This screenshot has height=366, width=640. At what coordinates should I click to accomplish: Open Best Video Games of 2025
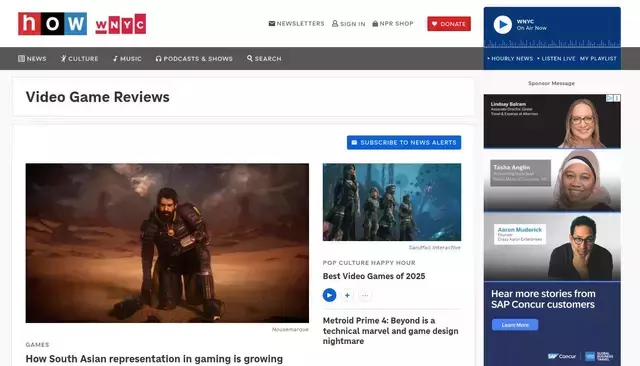click(374, 276)
